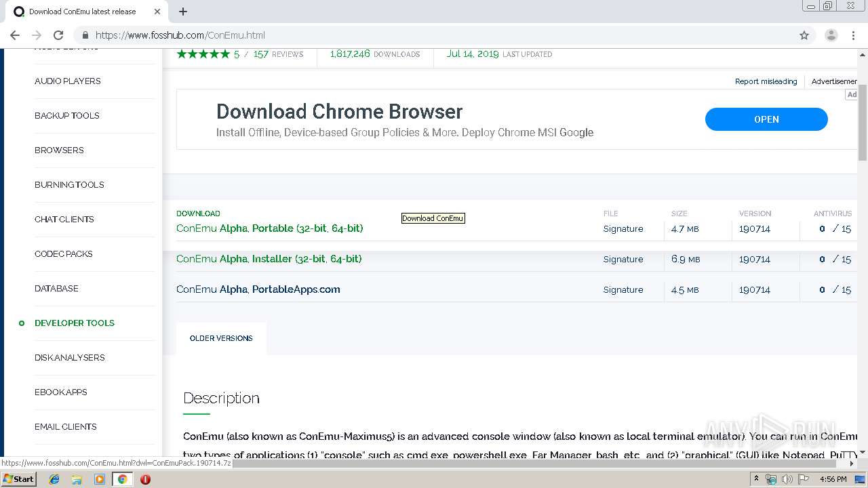This screenshot has height=488, width=868.
Task: Click the padlock site info icon
Action: click(85, 35)
